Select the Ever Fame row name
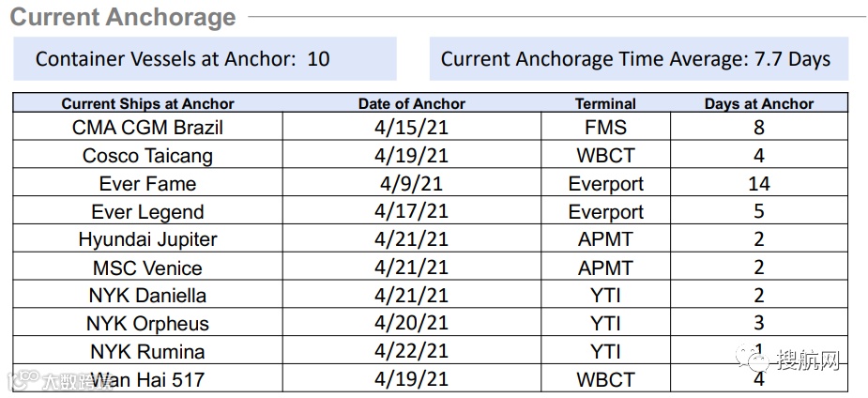 point(148,183)
